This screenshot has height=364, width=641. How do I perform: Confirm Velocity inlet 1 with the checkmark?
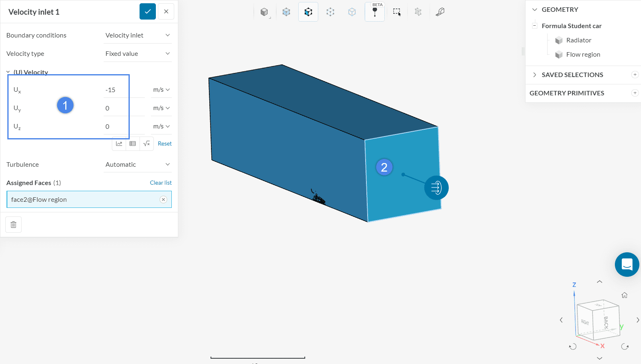click(x=148, y=11)
